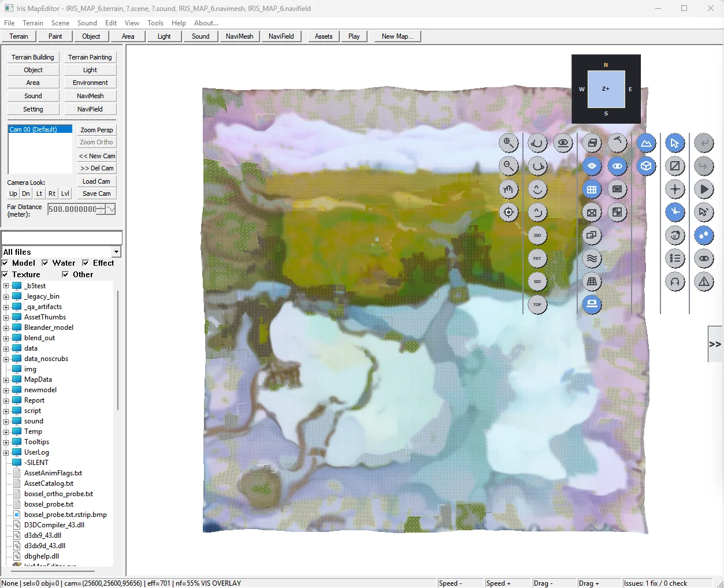Expand the _b5test folder
The image size is (724, 588).
[6, 286]
